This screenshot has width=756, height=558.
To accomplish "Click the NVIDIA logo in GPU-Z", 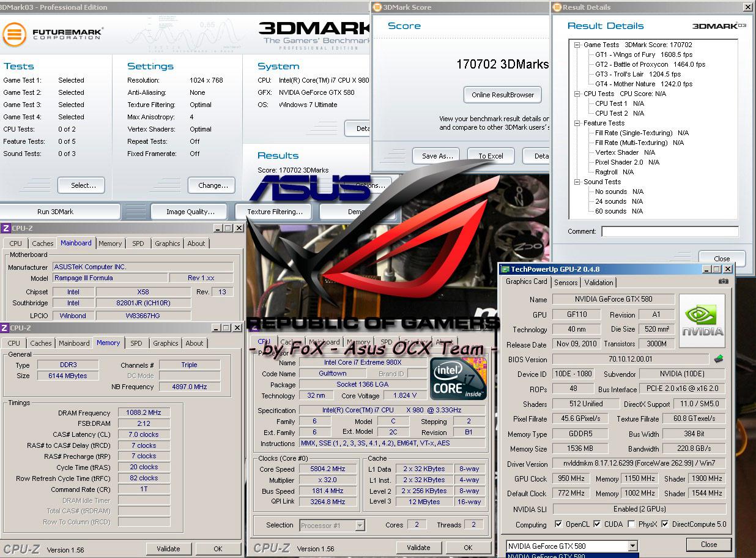I will point(702,321).
